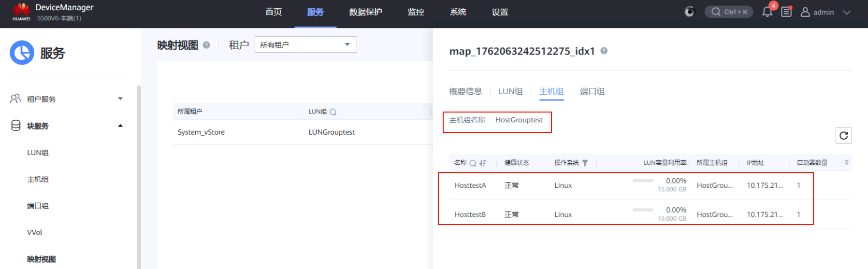Expand the 租户服务 sidebar section
The height and width of the screenshot is (269, 868).
tap(120, 99)
